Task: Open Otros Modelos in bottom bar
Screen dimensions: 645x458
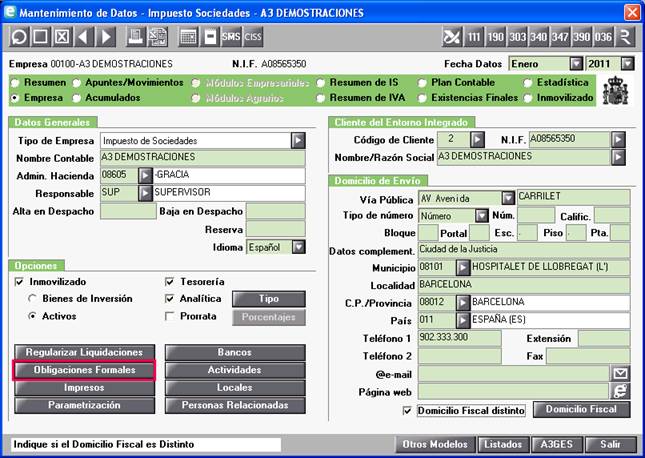Action: point(435,444)
